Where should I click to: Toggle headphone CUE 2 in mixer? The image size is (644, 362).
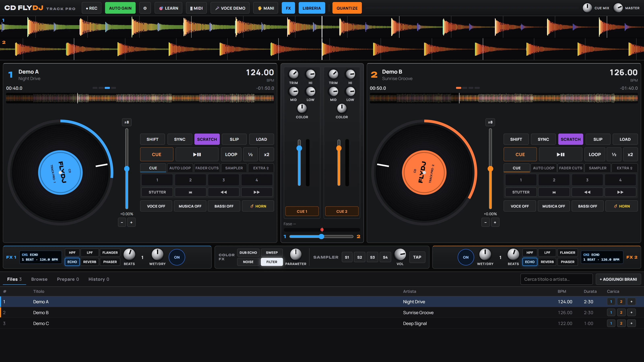pos(342,211)
